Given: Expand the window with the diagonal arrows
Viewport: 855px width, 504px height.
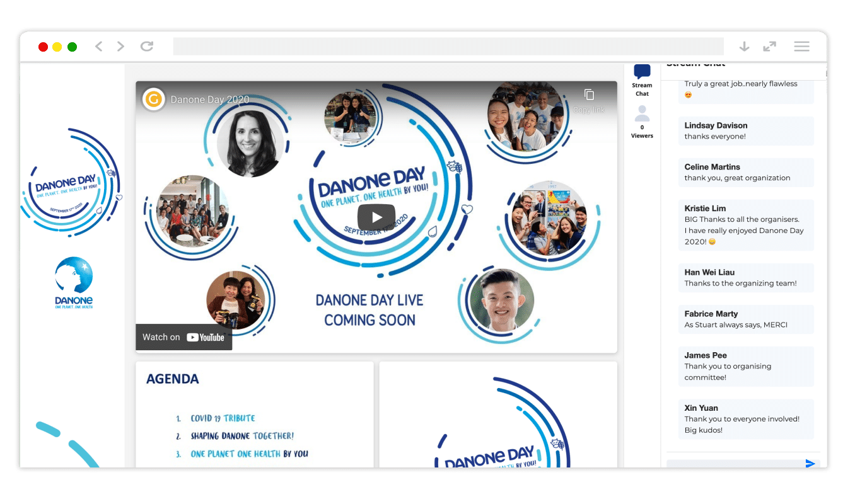Looking at the screenshot, I should (769, 46).
